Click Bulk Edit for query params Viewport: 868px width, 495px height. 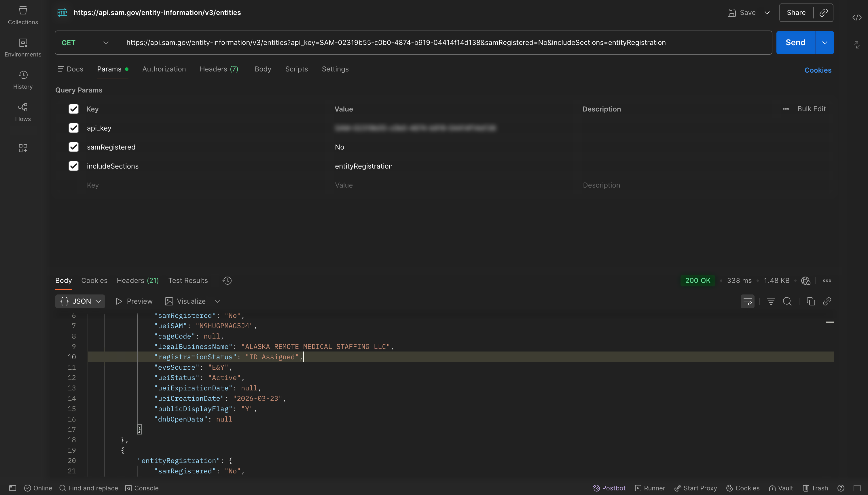pos(811,109)
